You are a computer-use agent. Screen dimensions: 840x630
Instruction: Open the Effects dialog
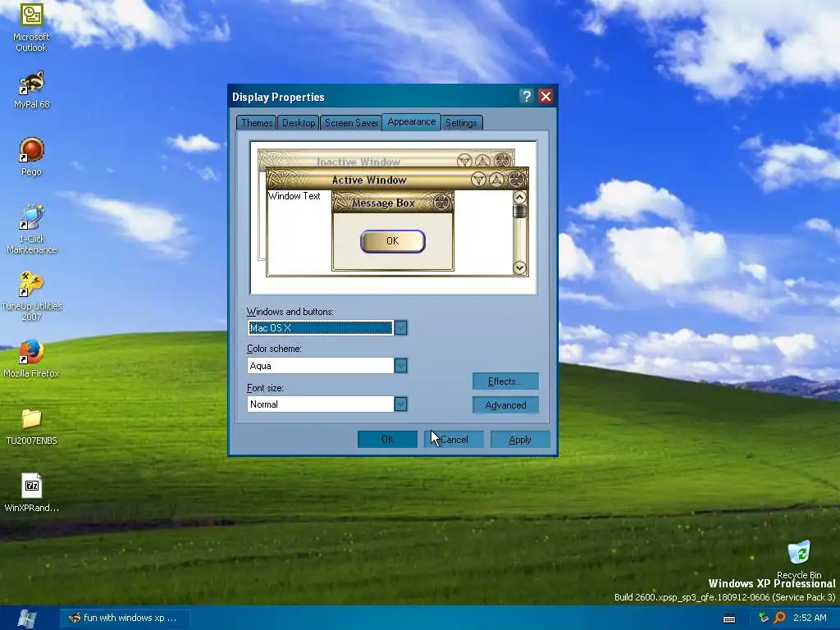[505, 381]
